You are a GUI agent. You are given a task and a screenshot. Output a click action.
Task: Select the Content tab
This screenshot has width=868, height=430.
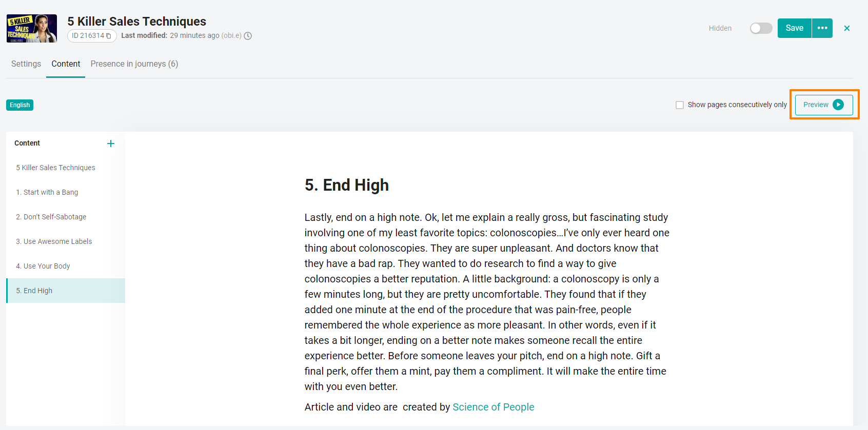point(66,64)
